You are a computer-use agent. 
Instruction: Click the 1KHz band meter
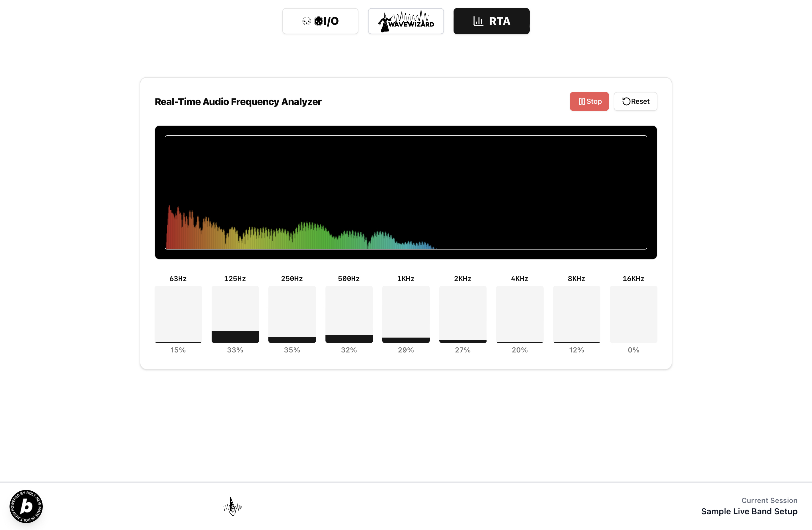(x=406, y=314)
